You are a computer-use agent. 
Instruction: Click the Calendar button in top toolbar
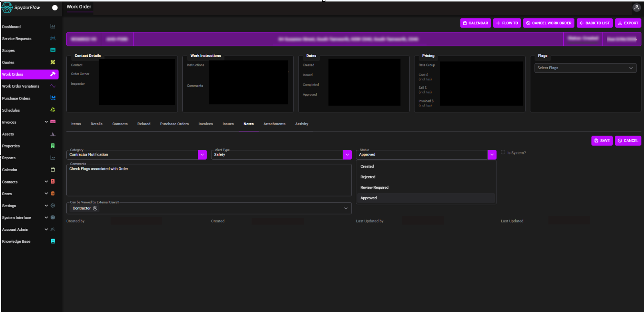[476, 23]
